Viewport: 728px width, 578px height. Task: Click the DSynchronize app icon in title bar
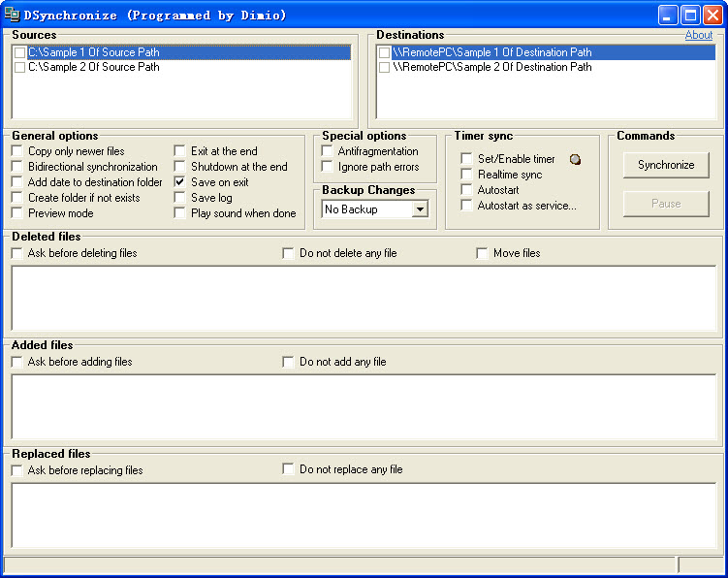click(x=13, y=15)
